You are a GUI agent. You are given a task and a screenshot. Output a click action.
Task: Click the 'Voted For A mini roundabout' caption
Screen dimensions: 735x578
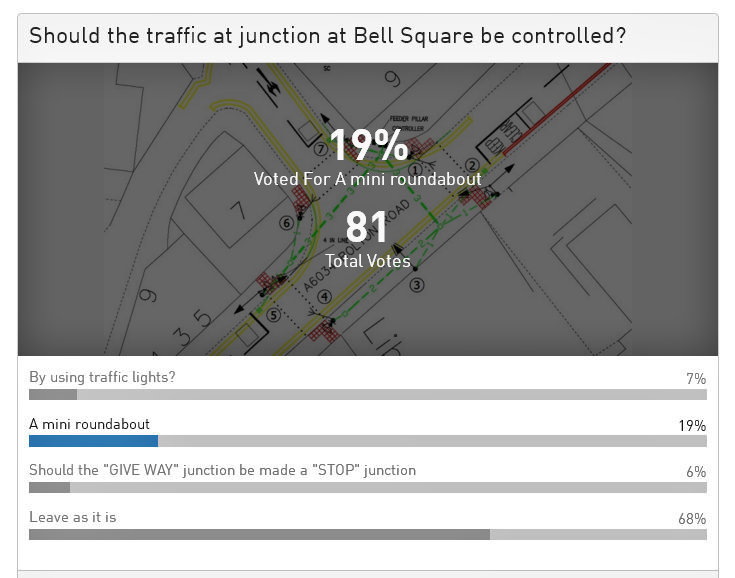(x=367, y=179)
